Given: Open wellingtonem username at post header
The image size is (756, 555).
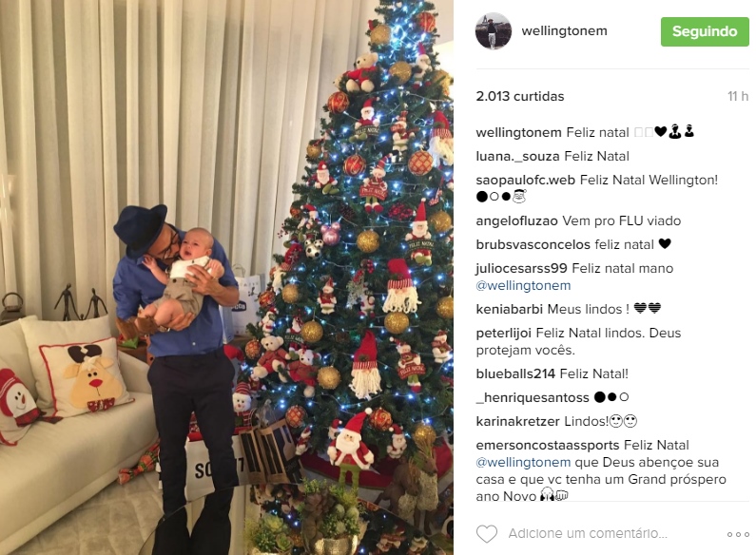Looking at the screenshot, I should (564, 30).
